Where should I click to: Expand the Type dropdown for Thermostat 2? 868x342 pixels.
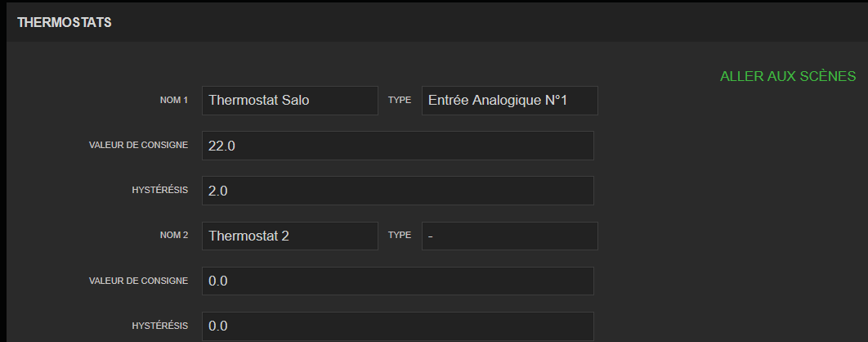coord(509,236)
